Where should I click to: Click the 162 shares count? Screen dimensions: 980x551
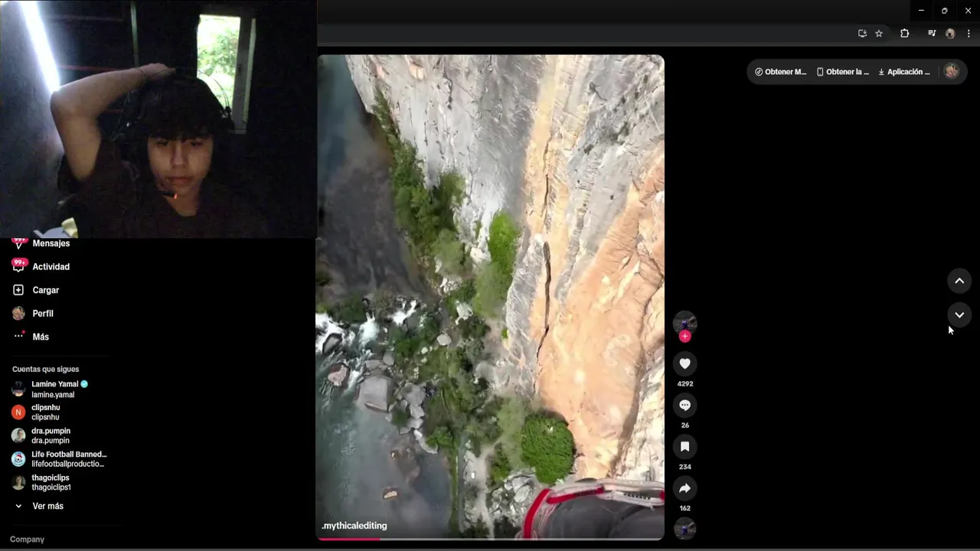[684, 508]
